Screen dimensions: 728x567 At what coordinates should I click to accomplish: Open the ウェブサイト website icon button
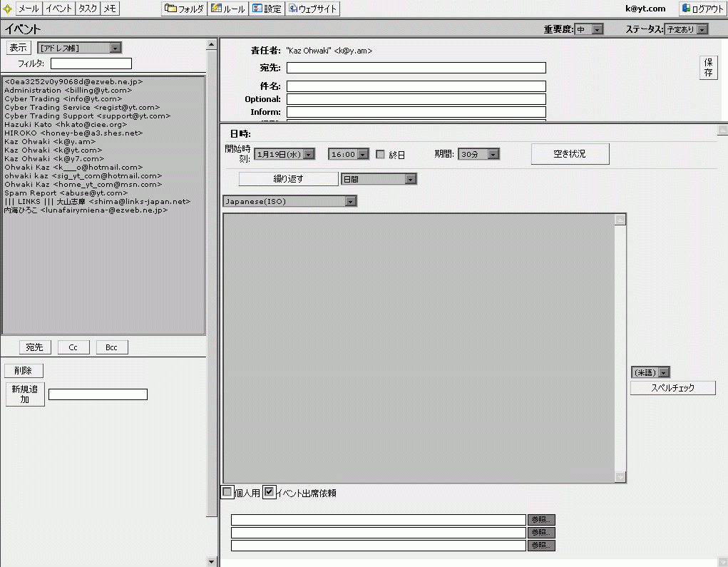click(312, 9)
